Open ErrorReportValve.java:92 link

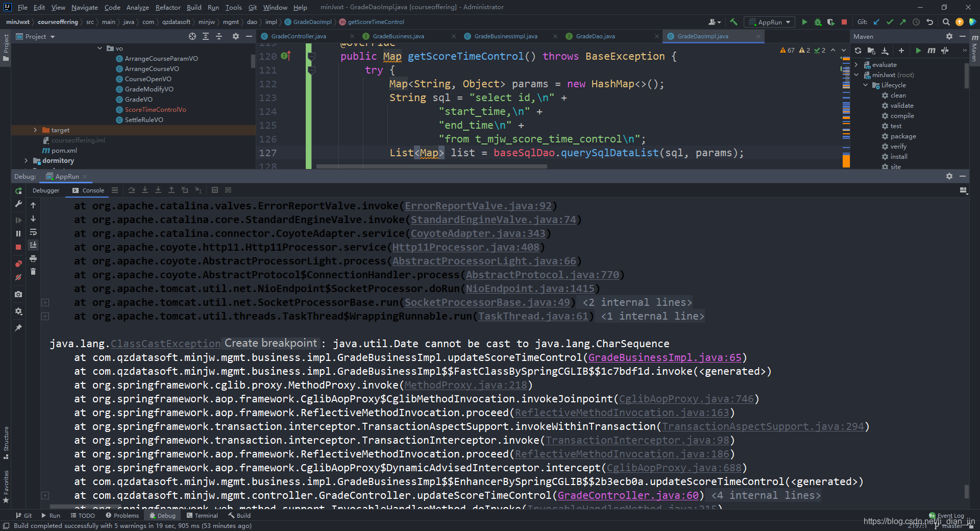tap(478, 206)
